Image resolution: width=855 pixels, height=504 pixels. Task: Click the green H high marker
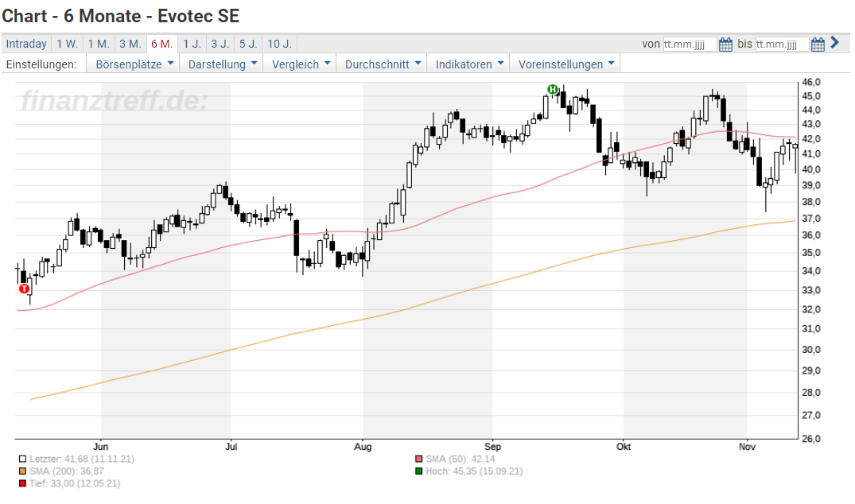click(553, 89)
